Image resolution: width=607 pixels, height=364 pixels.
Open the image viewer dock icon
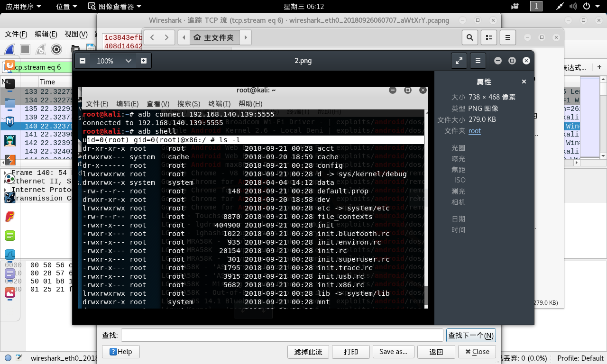10,292
